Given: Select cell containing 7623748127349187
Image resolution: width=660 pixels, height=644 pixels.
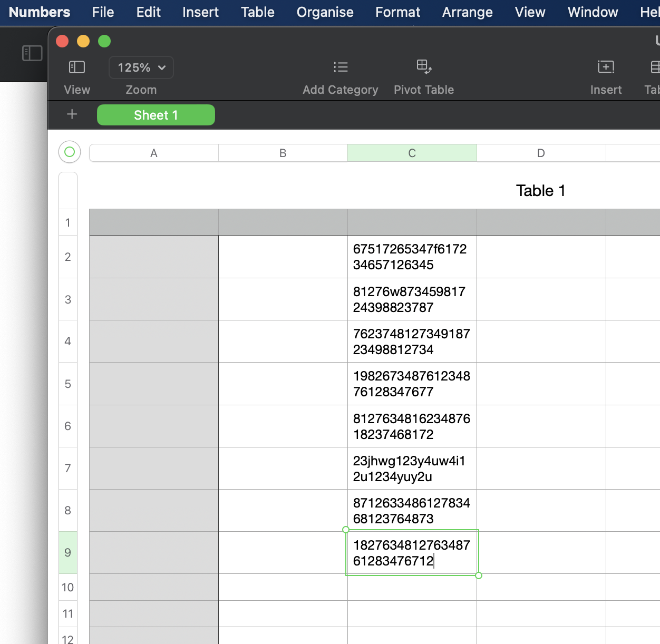Looking at the screenshot, I should (x=412, y=341).
